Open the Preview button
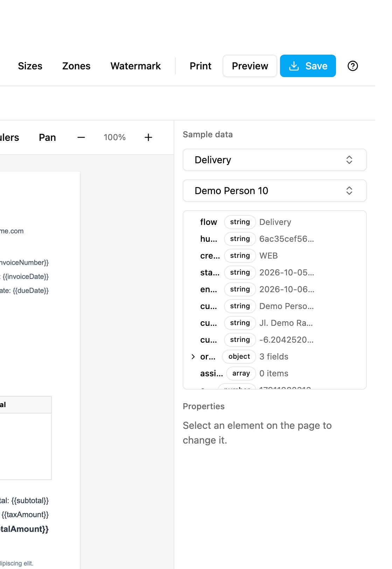Image resolution: width=392 pixels, height=569 pixels. pyautogui.click(x=250, y=66)
